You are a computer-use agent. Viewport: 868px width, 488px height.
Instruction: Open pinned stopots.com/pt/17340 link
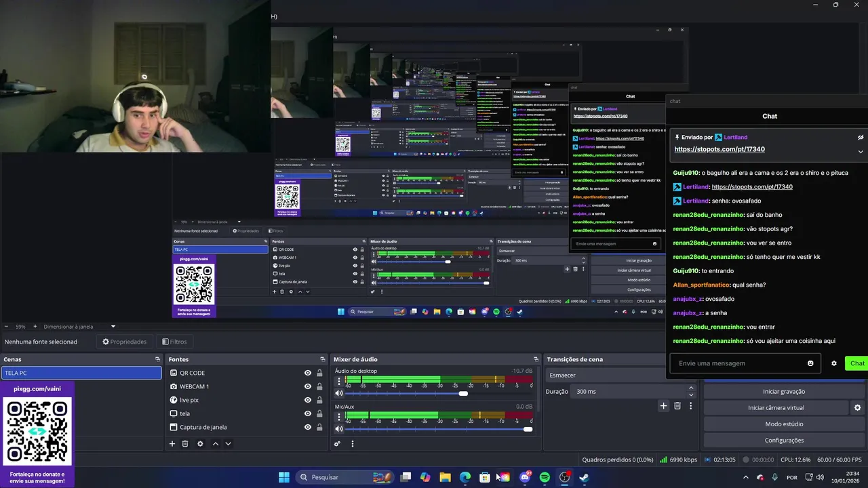719,149
